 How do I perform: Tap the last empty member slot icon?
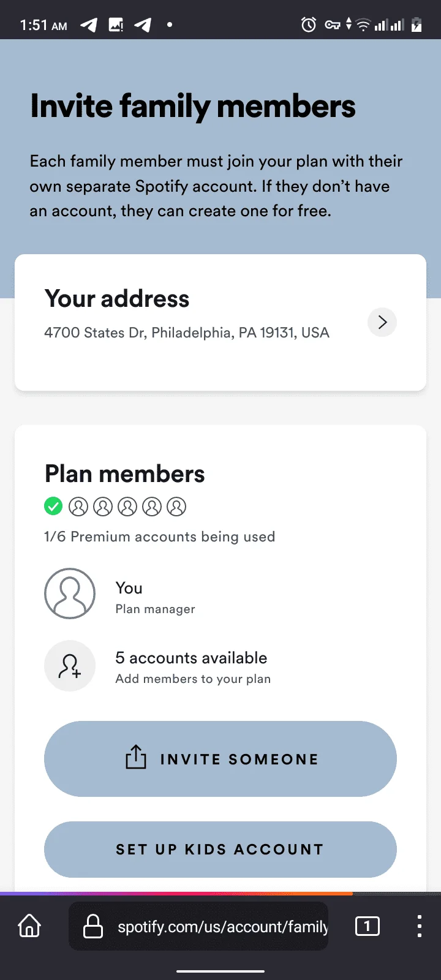(x=176, y=507)
